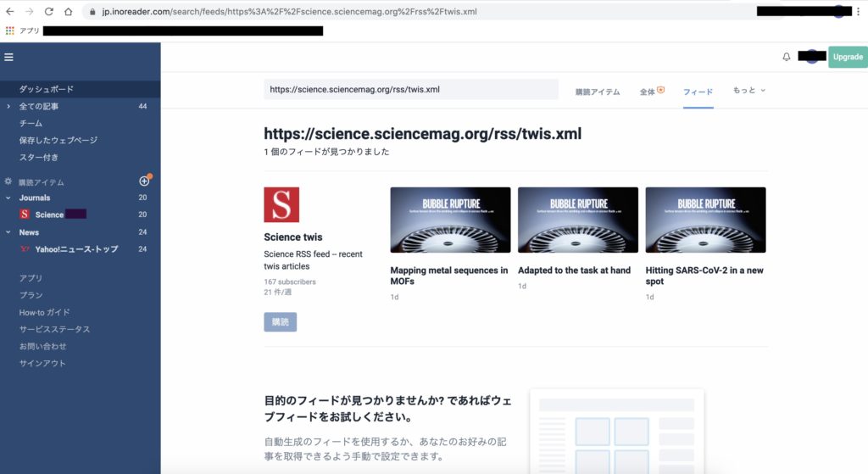Open the もっと dropdown
The width and height of the screenshot is (868, 474).
[749, 90]
